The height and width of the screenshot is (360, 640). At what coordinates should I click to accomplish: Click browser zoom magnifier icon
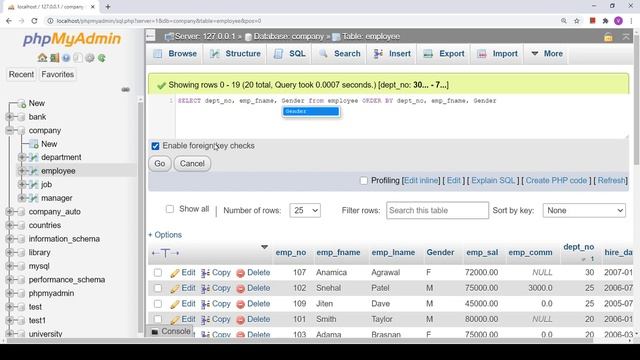click(564, 21)
